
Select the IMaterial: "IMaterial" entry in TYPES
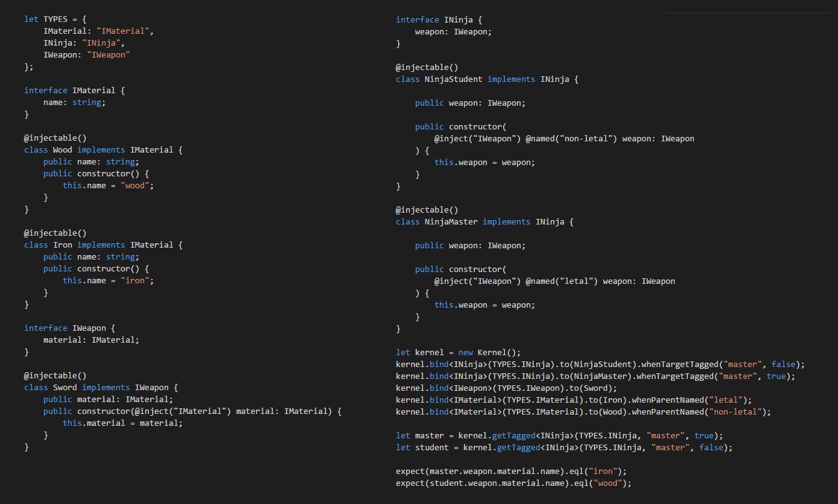coord(98,31)
